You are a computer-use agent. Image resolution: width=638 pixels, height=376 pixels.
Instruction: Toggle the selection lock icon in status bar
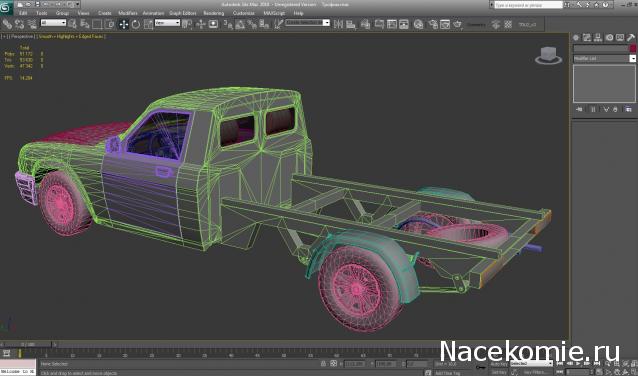coord(323,363)
